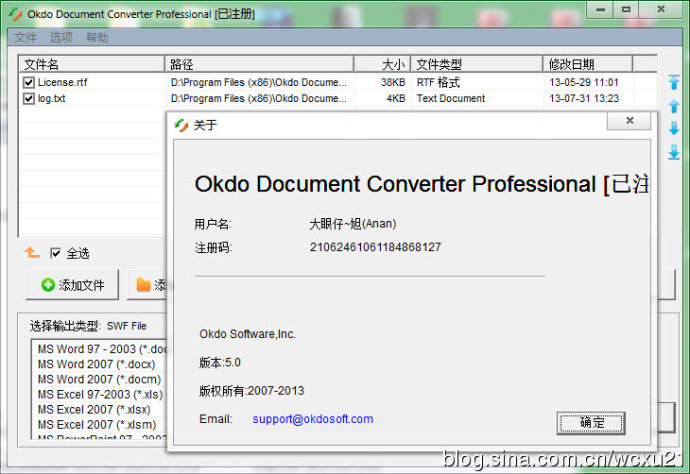Screen dimensions: 690x474
Task: Open the 文件 menu
Action: [x=25, y=37]
